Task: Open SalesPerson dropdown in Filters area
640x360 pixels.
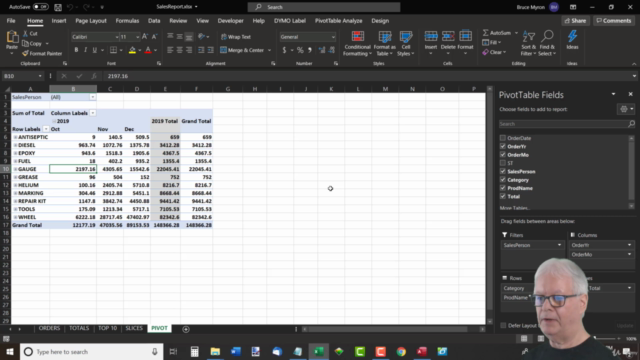Action: tap(559, 245)
